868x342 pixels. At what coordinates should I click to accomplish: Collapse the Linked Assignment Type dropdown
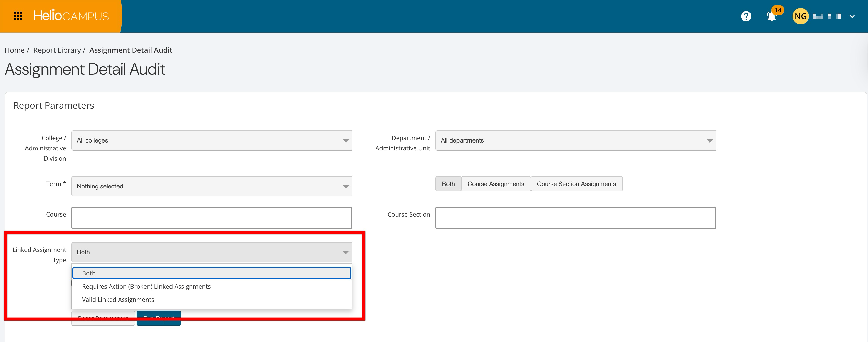[212, 252]
